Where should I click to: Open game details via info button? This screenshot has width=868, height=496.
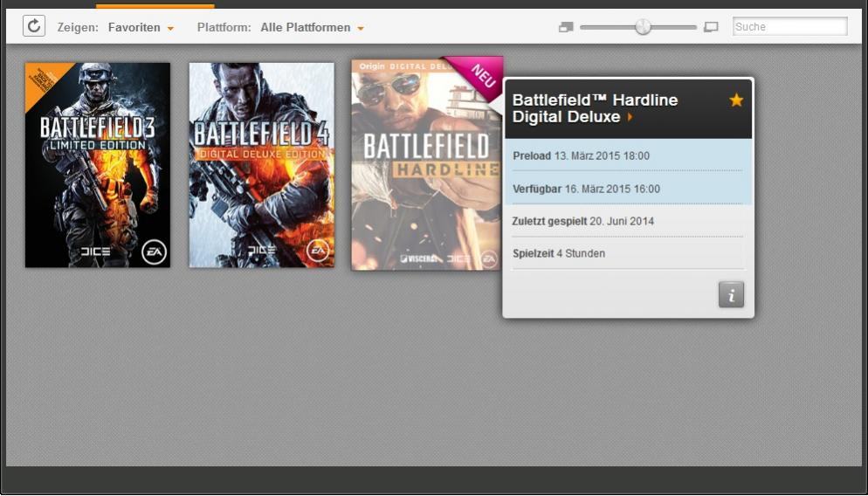coord(731,294)
